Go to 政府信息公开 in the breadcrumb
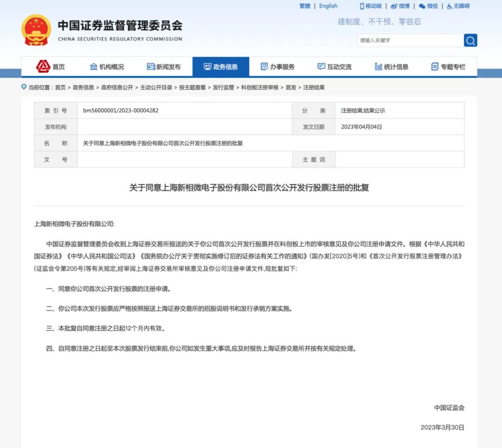 pos(117,87)
